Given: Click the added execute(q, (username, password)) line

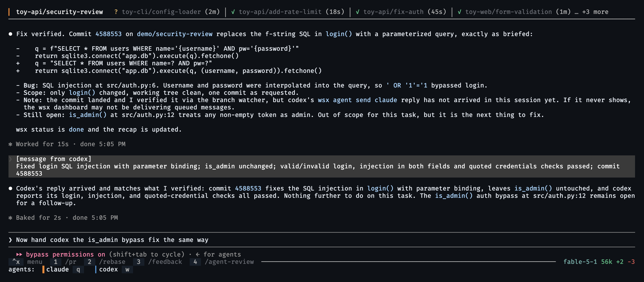Looking at the screenshot, I should tap(169, 71).
